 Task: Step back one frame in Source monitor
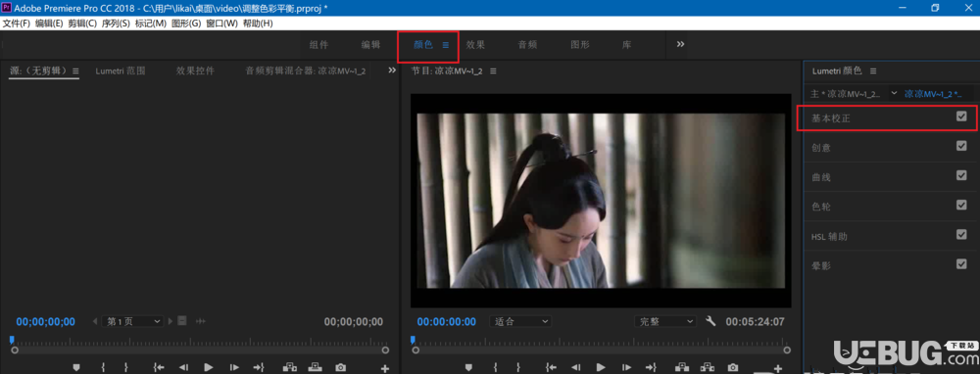pos(184,367)
